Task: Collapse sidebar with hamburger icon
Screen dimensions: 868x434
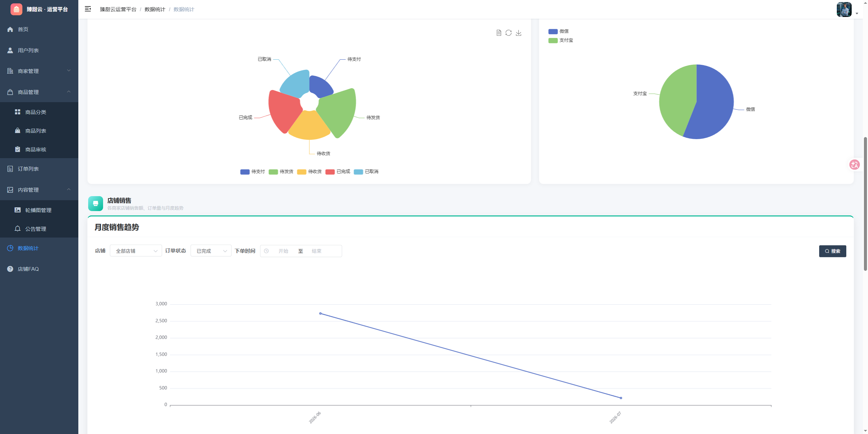Action: pos(88,9)
